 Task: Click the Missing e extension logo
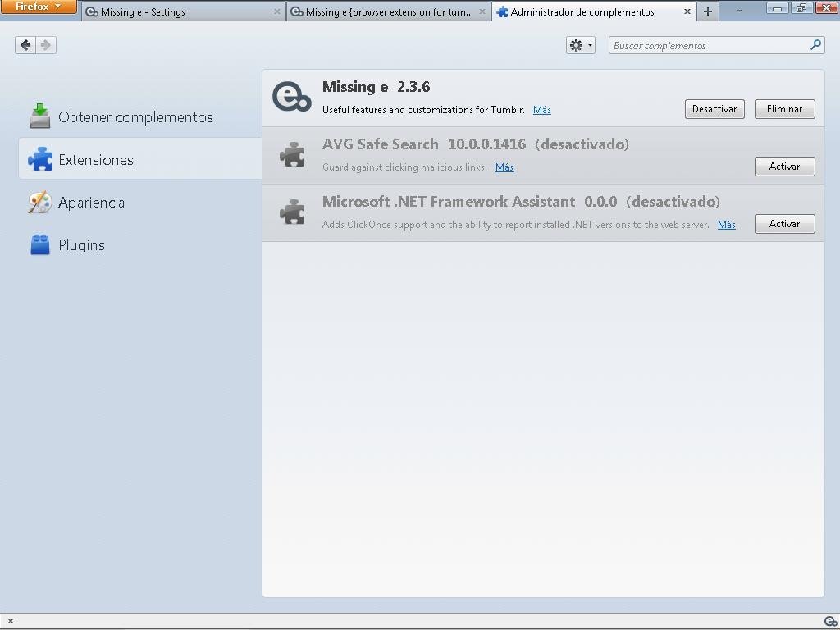(x=292, y=97)
